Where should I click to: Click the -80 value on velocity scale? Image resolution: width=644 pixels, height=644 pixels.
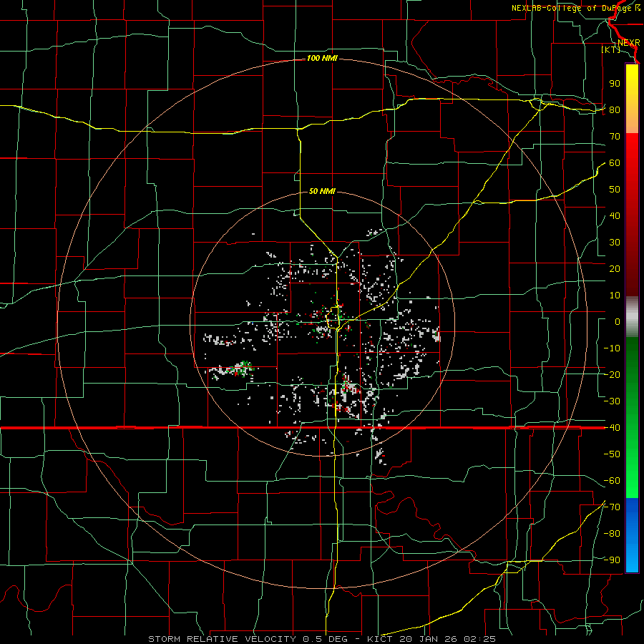612,534
